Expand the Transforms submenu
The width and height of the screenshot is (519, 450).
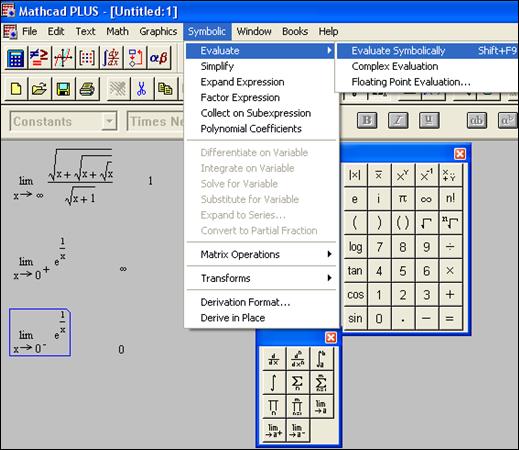click(261, 278)
